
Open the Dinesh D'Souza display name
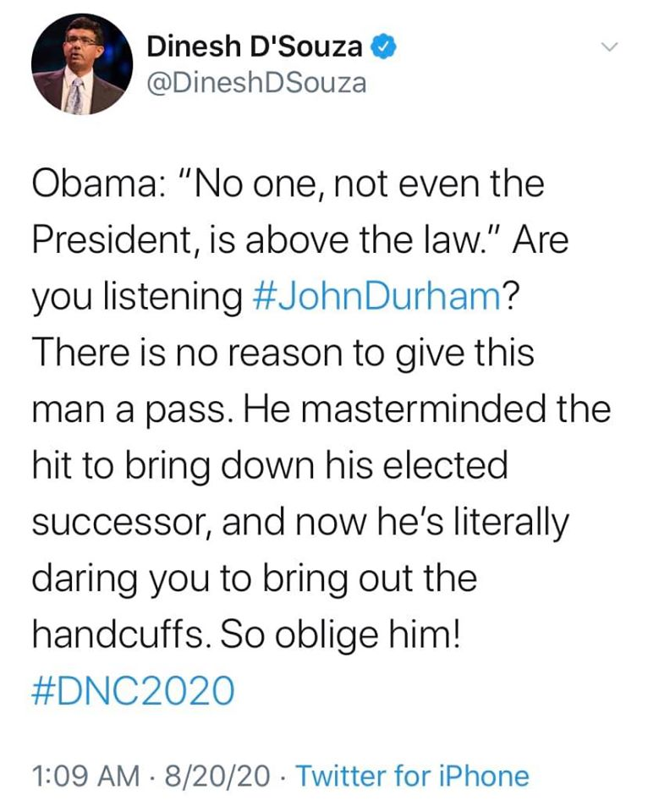point(255,47)
